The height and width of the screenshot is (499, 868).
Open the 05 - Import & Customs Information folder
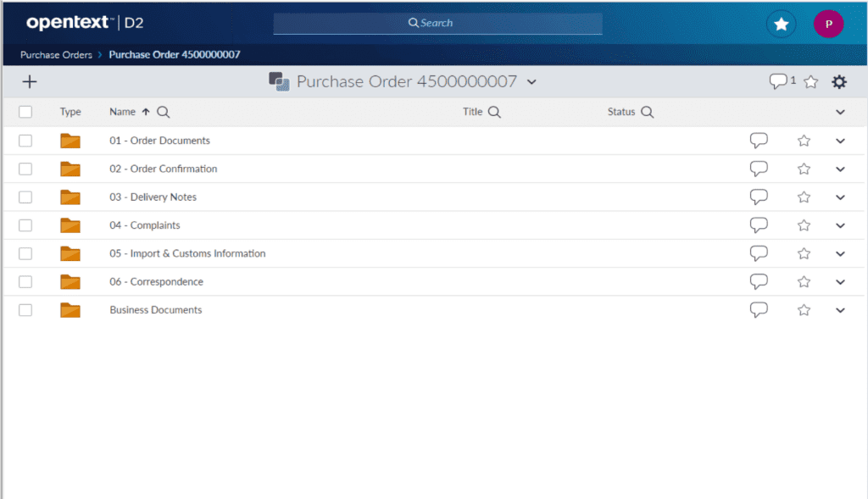188,252
